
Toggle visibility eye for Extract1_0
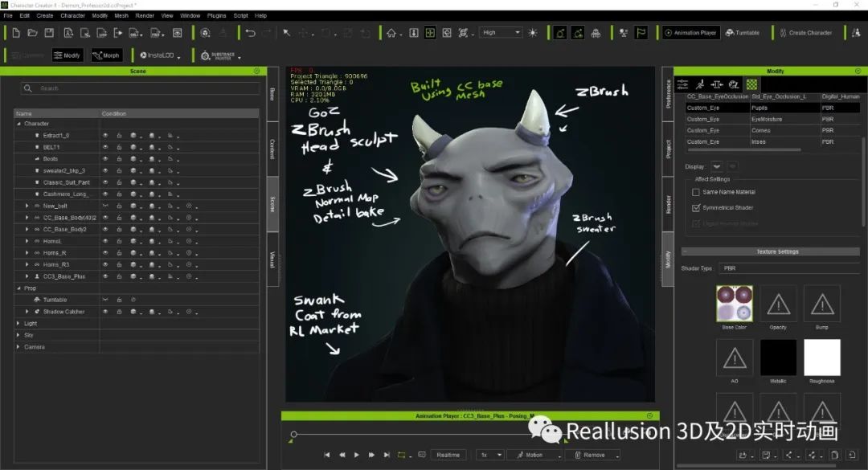coord(105,135)
